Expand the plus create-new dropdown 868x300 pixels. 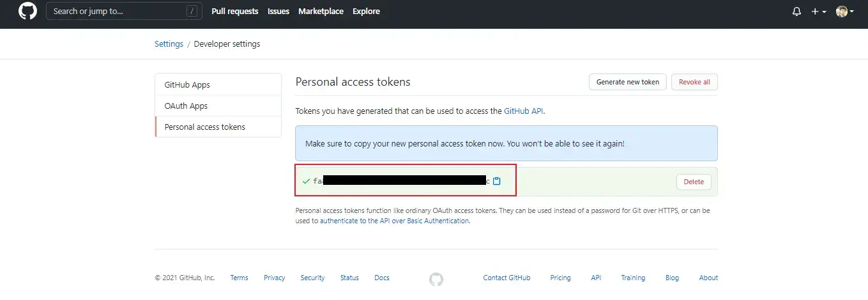pos(818,12)
